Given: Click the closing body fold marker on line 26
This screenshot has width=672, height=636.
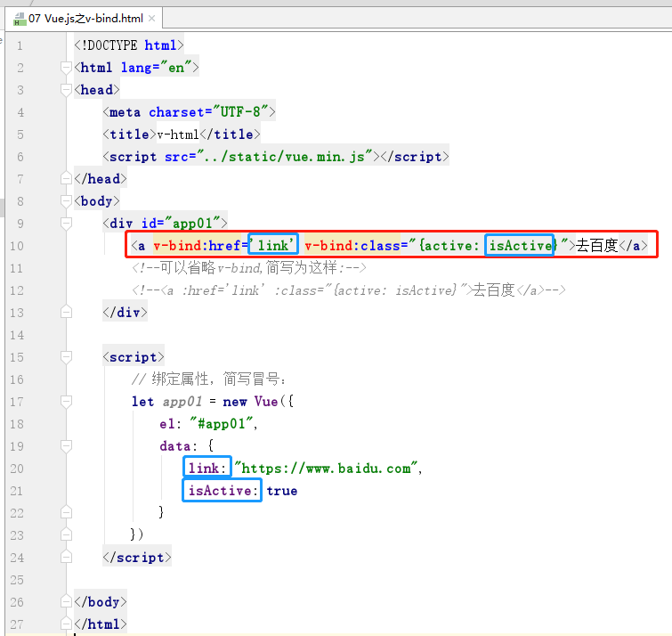Looking at the screenshot, I should [x=66, y=601].
